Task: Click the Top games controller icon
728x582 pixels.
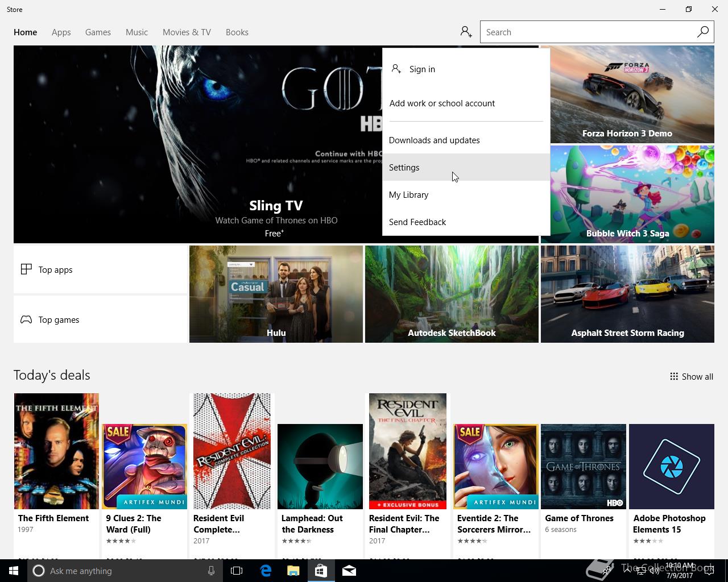Action: (26, 319)
